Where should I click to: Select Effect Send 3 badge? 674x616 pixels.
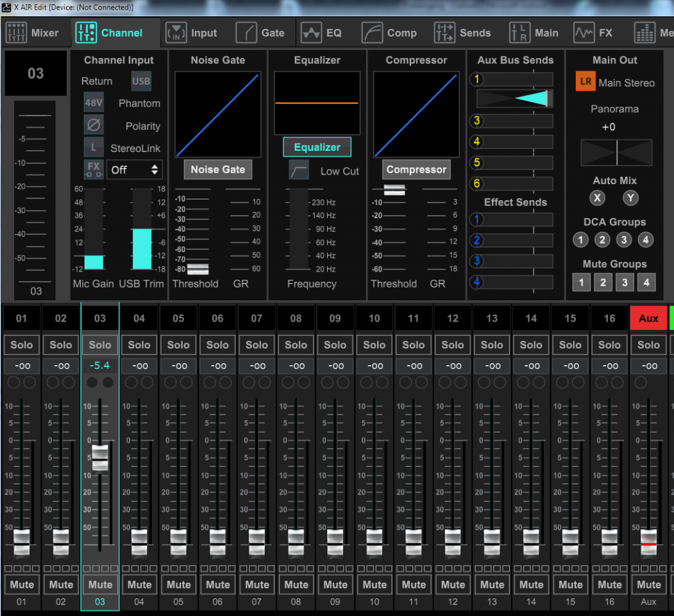(476, 261)
